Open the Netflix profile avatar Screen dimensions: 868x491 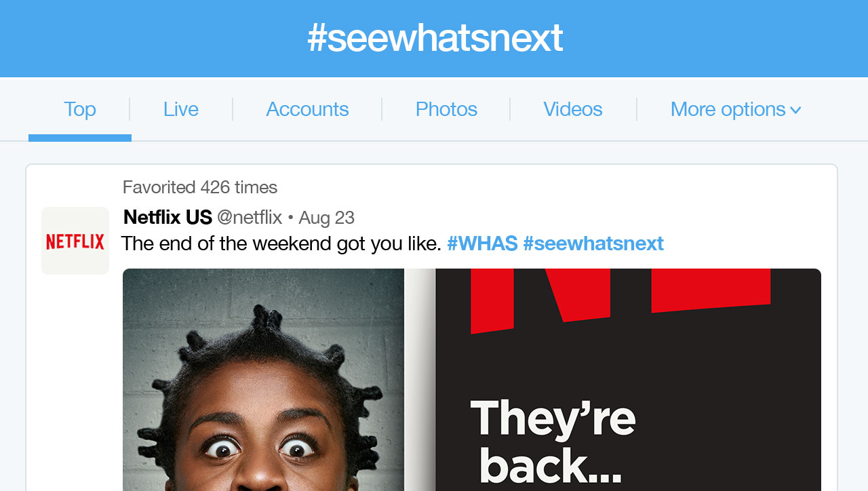click(x=75, y=241)
